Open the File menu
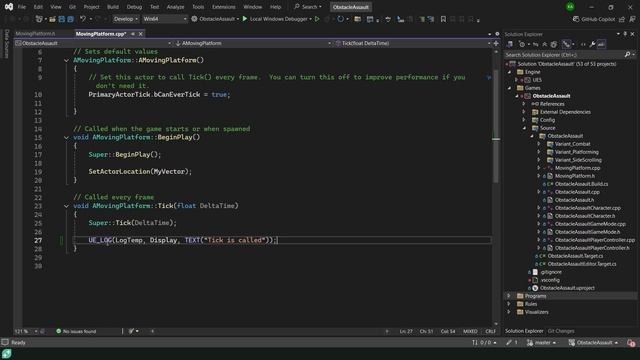Viewport: 640px width, 360px height. point(22,7)
